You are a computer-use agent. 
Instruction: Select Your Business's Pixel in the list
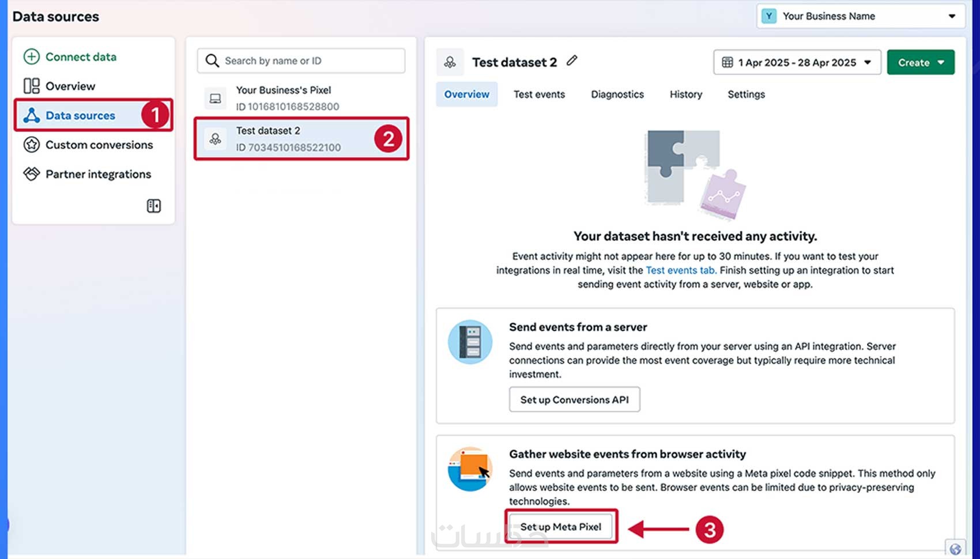tap(301, 99)
